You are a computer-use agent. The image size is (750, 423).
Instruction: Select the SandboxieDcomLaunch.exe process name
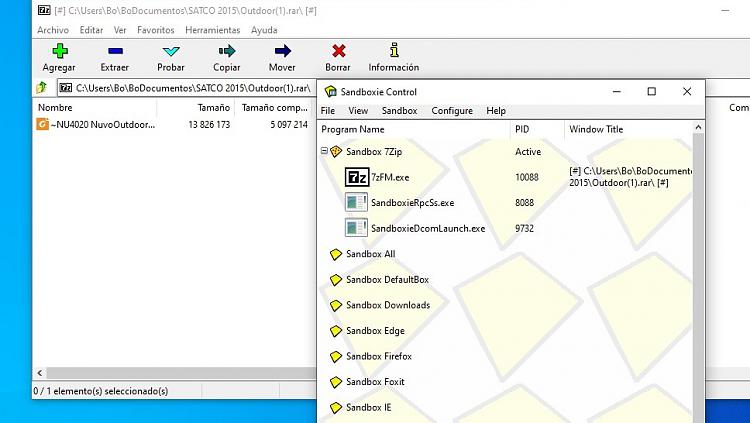tap(428, 228)
